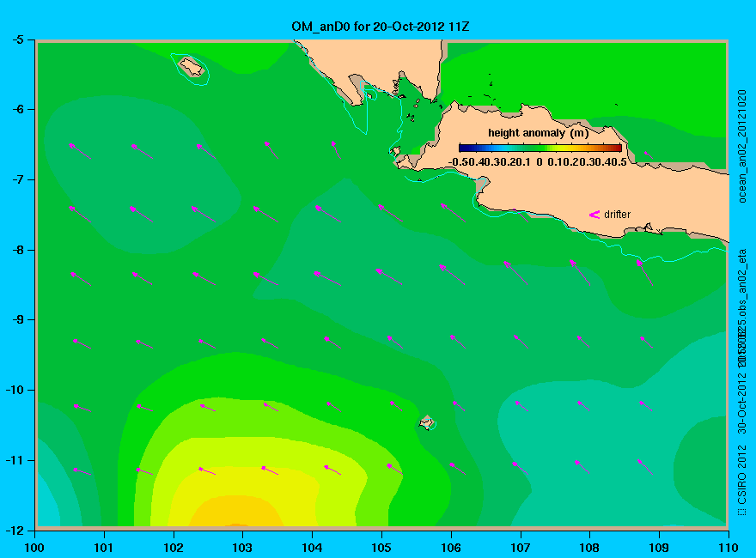Click the vertical '30-Oct-2012' date text
Viewport: 756px width, 558px height.
[742, 403]
